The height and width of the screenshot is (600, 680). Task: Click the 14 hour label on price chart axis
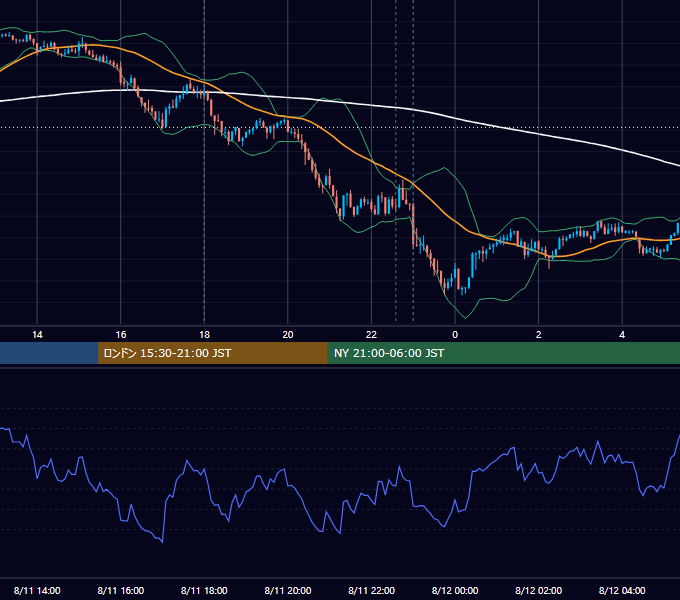(x=37, y=335)
